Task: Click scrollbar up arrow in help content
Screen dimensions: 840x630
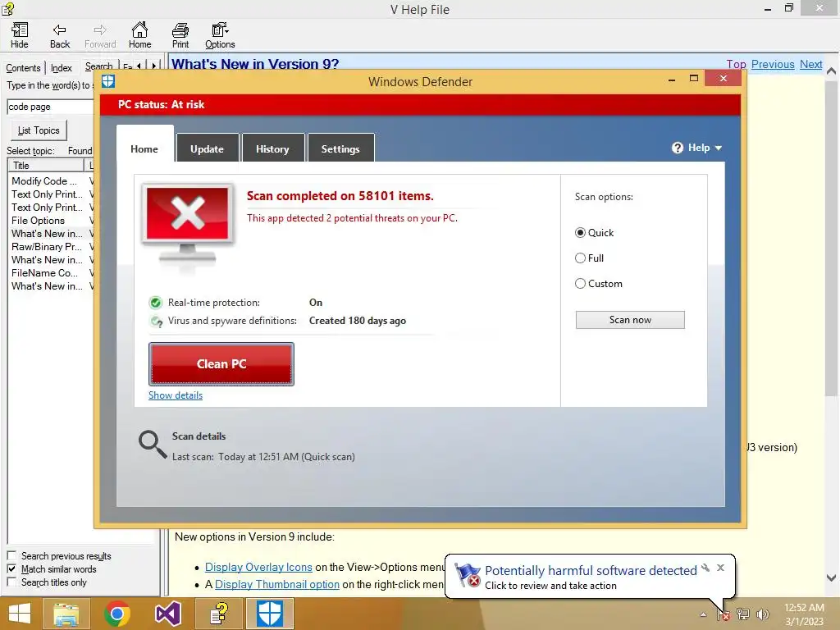Action: click(x=832, y=71)
